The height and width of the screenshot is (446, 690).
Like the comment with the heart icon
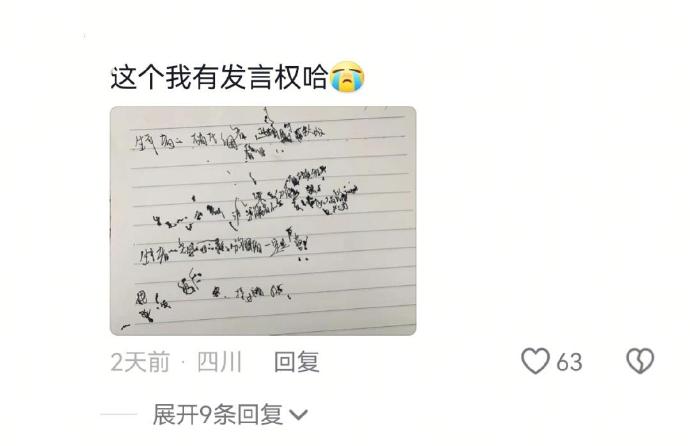pyautogui.click(x=535, y=361)
